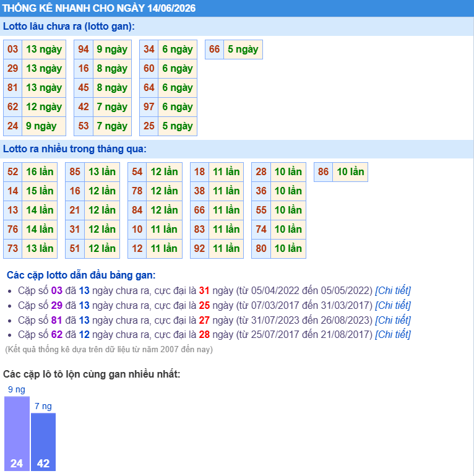Select lotto gan number 03

click(13, 49)
